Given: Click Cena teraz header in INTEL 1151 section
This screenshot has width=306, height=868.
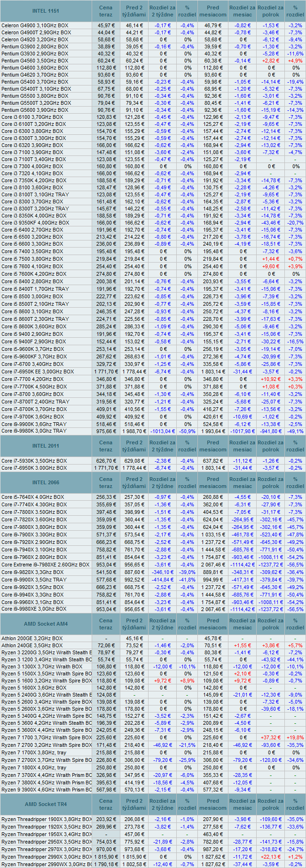Looking at the screenshot, I should point(106,11).
